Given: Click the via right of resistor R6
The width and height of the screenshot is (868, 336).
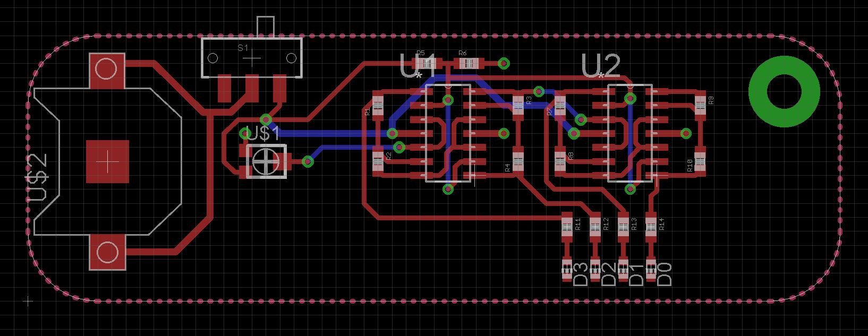Looking at the screenshot, I should click(504, 64).
